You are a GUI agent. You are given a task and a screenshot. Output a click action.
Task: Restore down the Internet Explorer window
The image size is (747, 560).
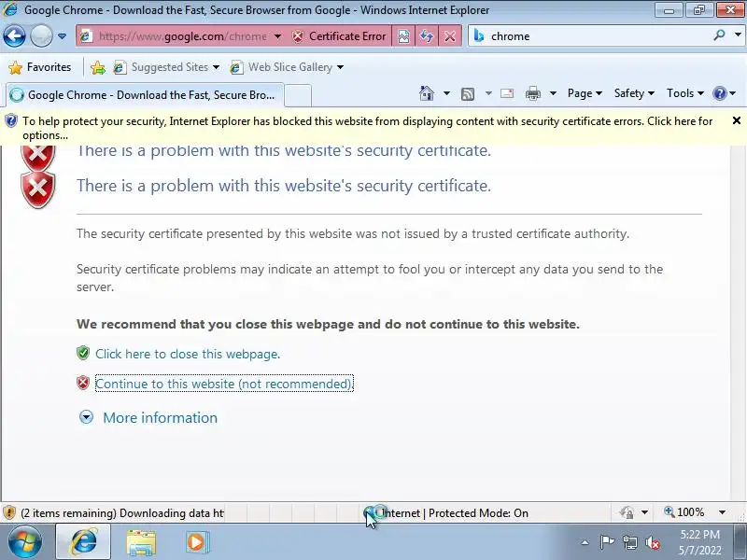(698, 9)
